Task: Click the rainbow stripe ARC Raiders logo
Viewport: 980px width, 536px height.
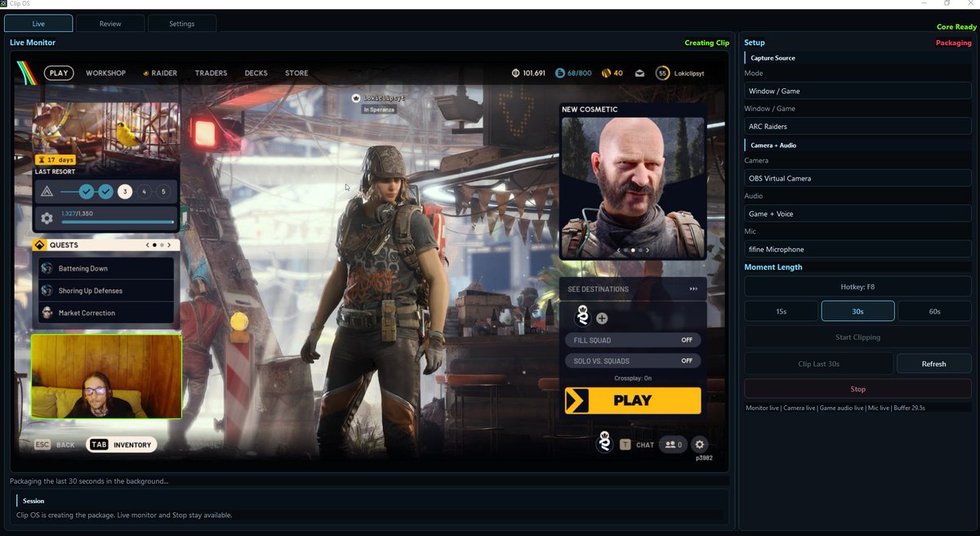Action: pyautogui.click(x=27, y=73)
